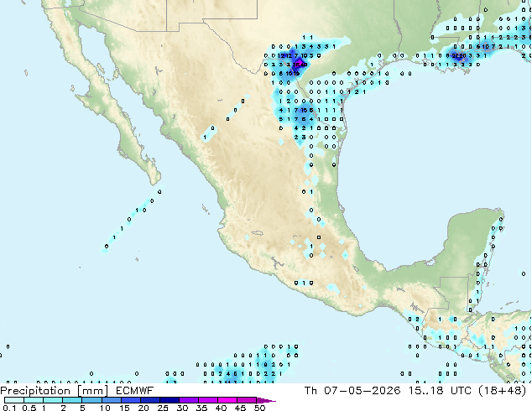The image size is (532, 411).
Task: Click the 20–25 mm legend swatch
Action: (x=149, y=400)
